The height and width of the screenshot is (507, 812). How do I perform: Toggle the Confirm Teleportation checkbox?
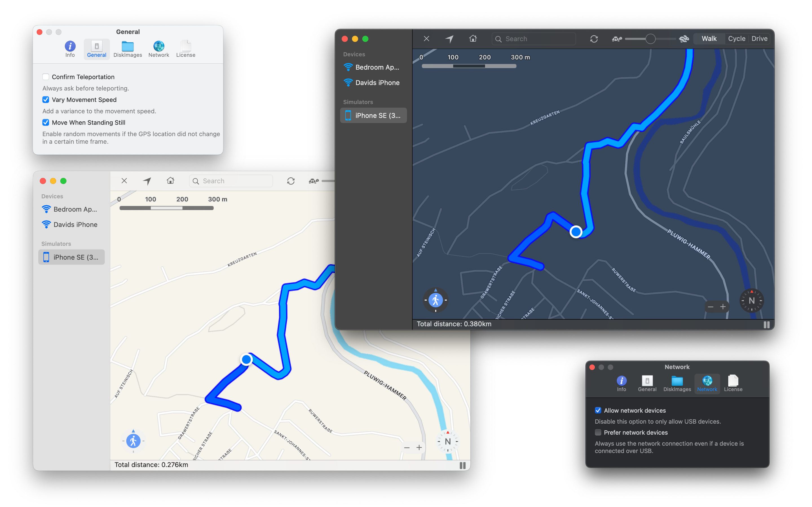click(46, 77)
